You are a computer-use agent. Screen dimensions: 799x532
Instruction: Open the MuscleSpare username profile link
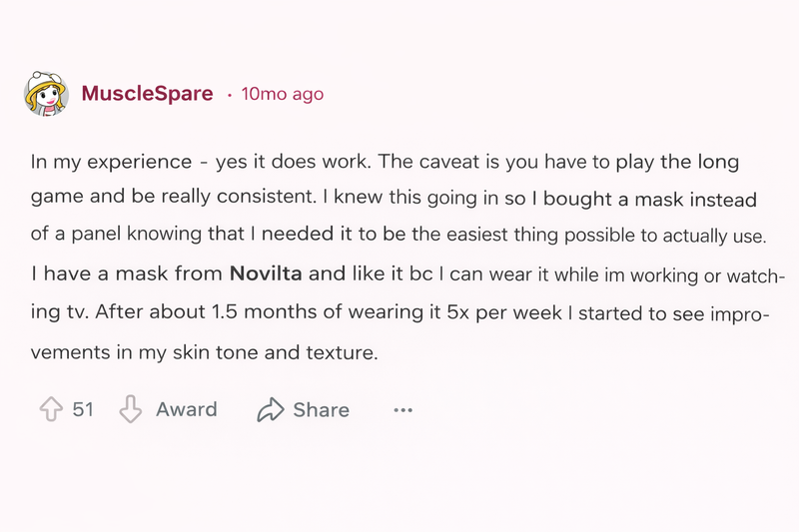147,94
